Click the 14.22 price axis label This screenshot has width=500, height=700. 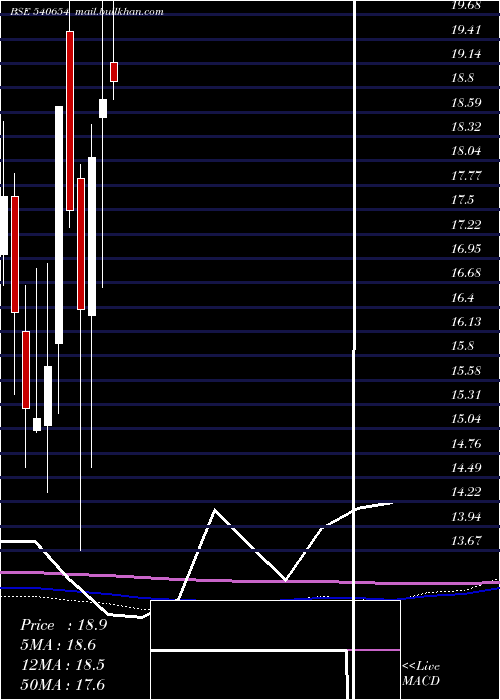pos(466,492)
